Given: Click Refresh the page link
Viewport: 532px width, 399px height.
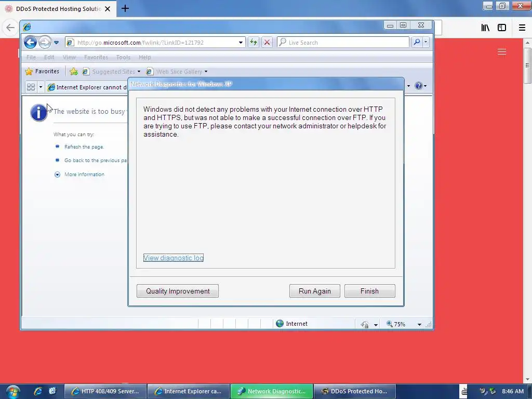Looking at the screenshot, I should [x=84, y=147].
